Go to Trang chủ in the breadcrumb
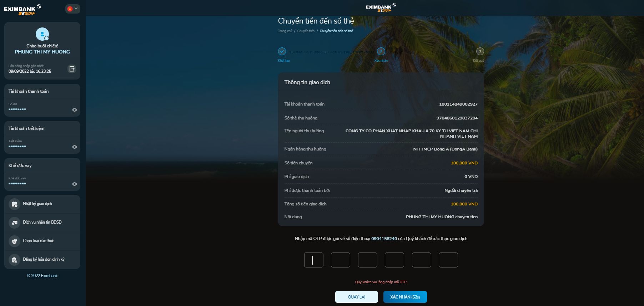 [x=285, y=31]
